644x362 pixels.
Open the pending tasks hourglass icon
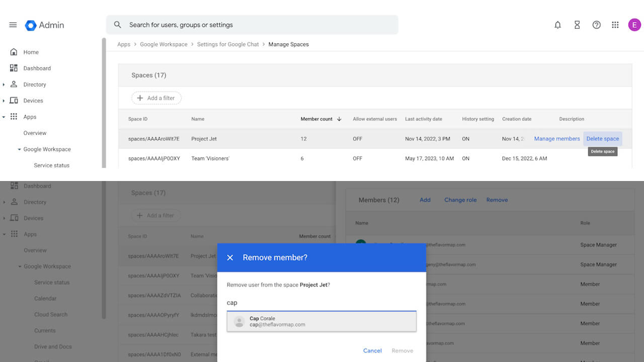point(577,24)
